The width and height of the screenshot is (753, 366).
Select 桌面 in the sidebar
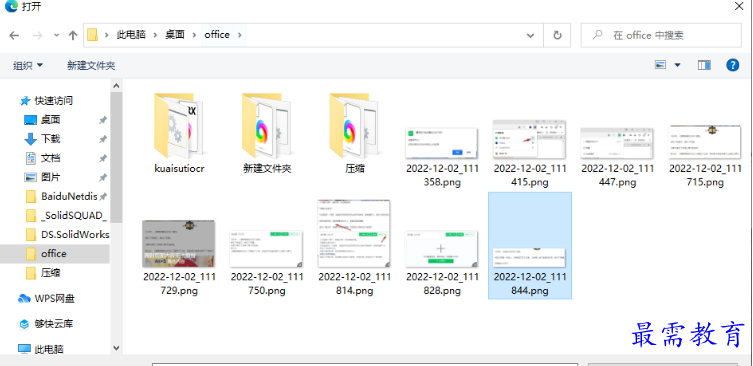[50, 120]
